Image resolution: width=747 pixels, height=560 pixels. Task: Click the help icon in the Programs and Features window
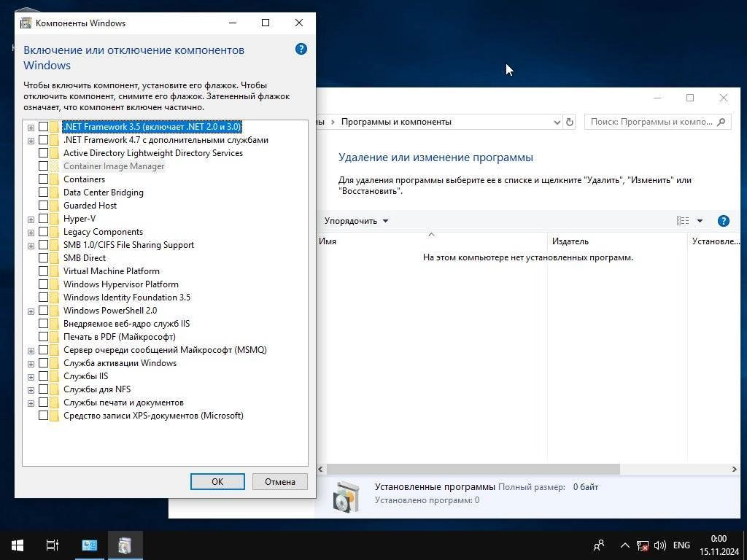tap(723, 221)
